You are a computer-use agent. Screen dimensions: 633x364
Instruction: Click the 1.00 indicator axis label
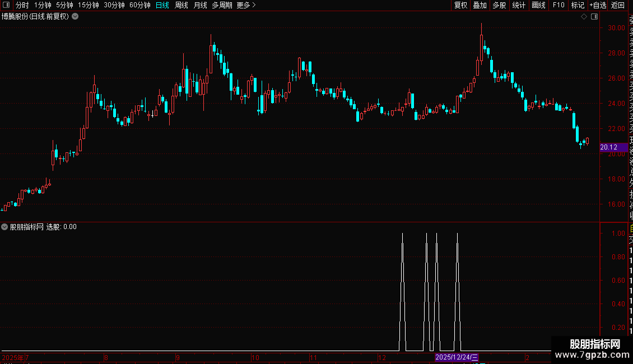pyautogui.click(x=618, y=234)
